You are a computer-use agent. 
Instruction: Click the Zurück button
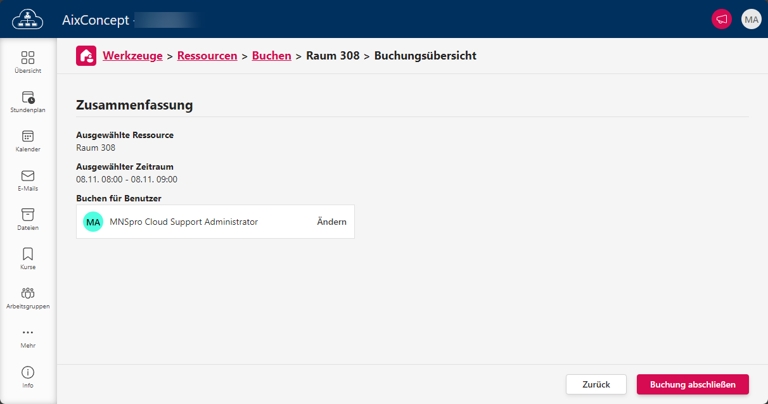click(596, 384)
